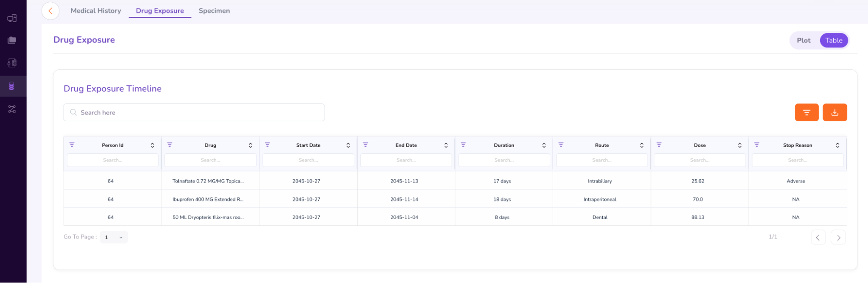Screen dimensions: 868x283
Task: Go to next page of table
Action: tap(838, 237)
